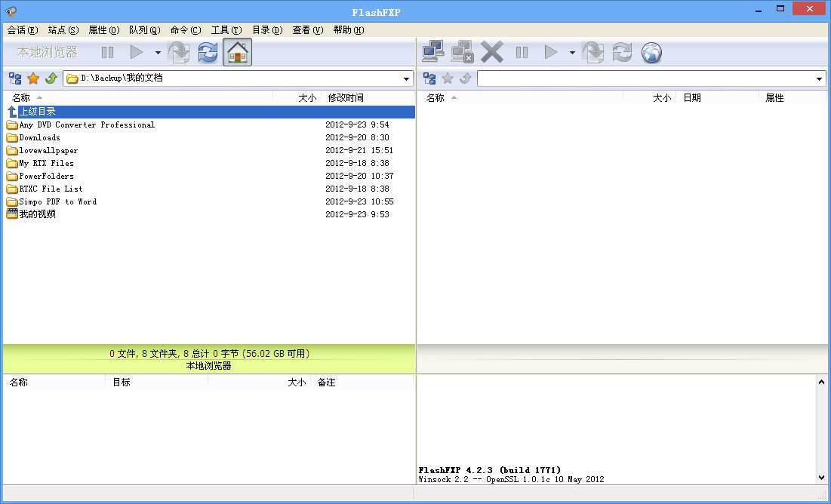Image resolution: width=831 pixels, height=504 pixels.
Task: Click the log pane scroll down arrow
Action: pyautogui.click(x=821, y=478)
